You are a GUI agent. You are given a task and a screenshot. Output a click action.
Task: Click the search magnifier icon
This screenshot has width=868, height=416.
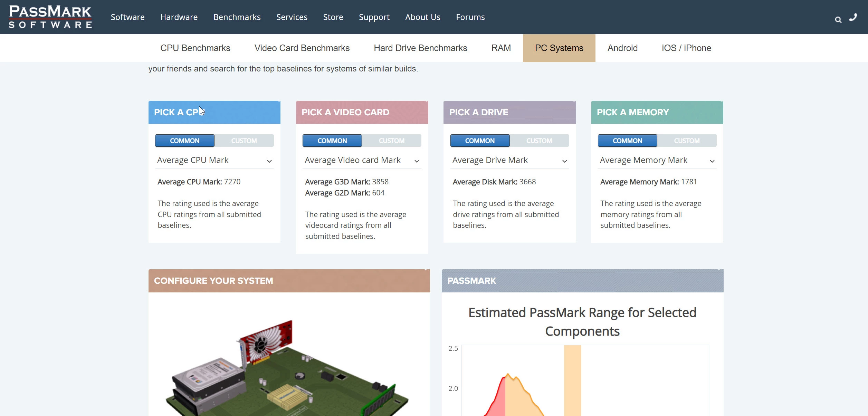pos(838,20)
